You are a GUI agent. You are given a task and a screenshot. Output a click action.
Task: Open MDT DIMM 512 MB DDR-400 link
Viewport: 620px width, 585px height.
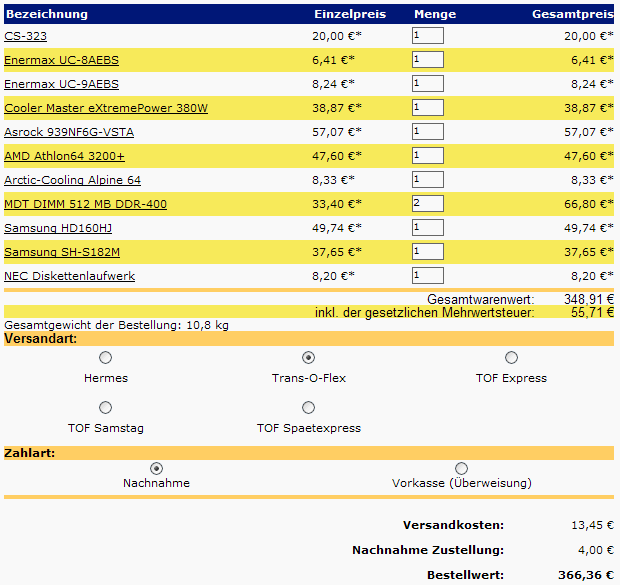(x=85, y=204)
